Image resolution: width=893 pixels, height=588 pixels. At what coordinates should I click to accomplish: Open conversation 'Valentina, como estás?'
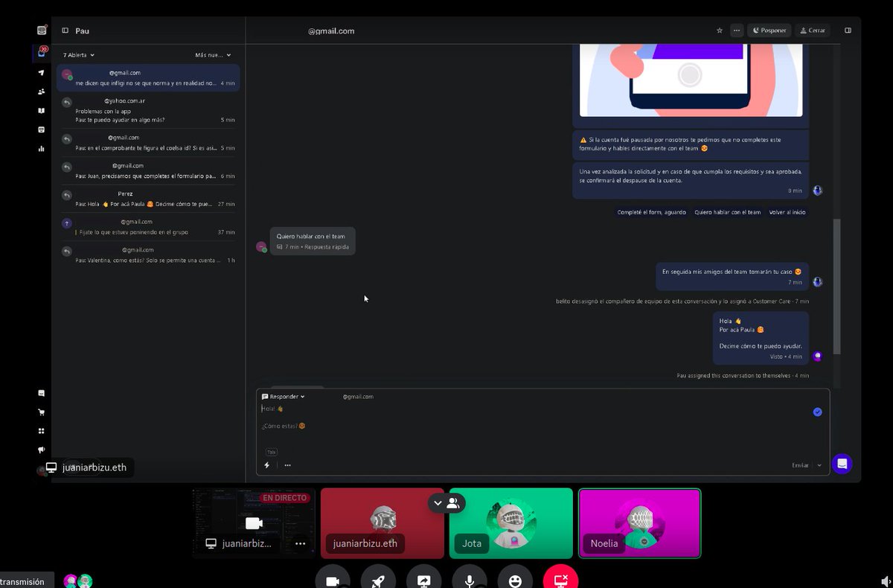tap(148, 255)
